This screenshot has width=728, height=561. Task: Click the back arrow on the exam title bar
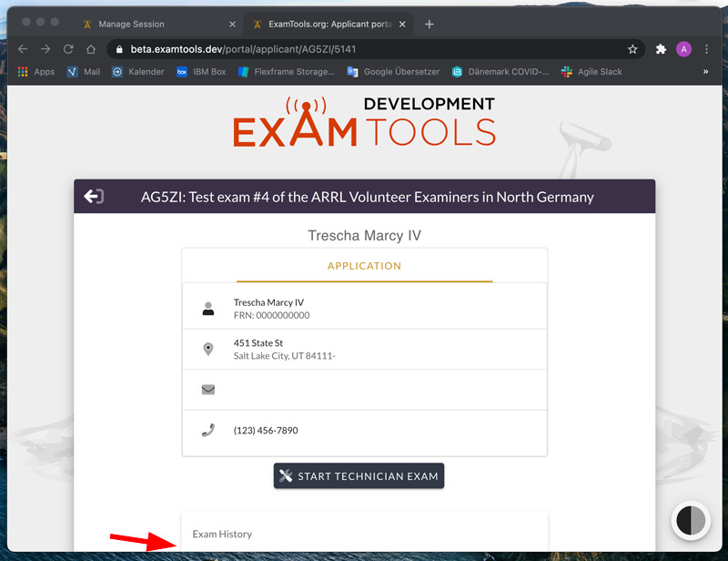point(94,196)
